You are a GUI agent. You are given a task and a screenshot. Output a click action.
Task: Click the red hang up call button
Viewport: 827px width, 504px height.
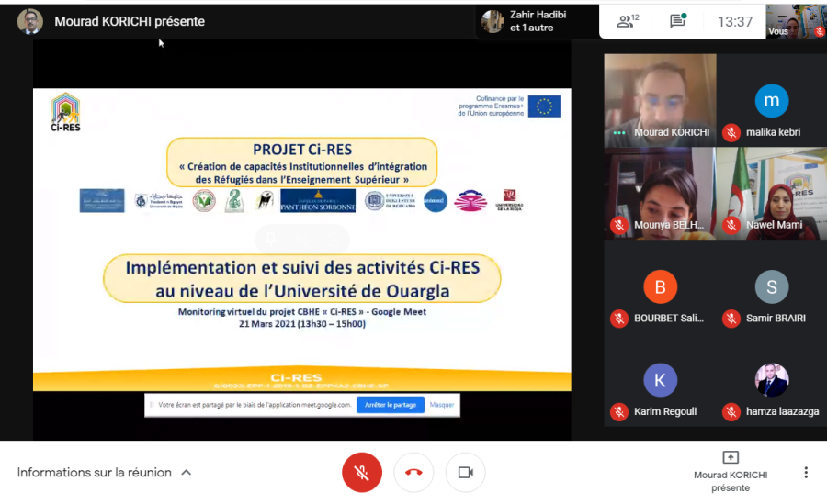tap(413, 473)
